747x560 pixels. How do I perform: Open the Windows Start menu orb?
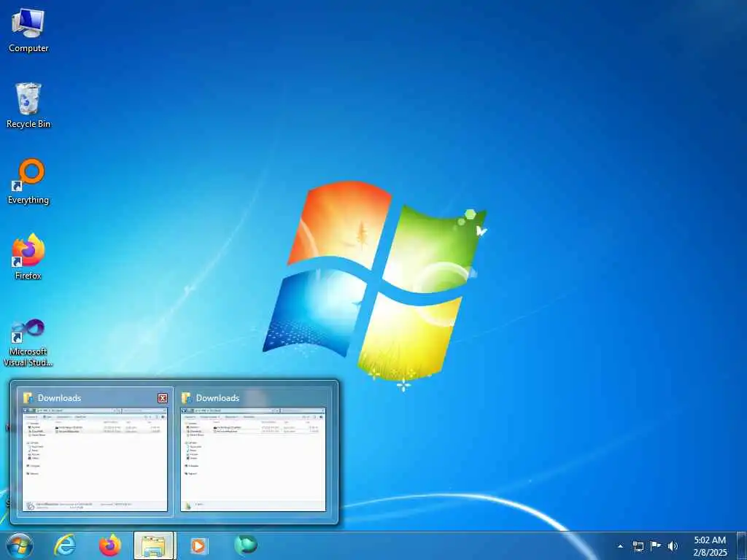click(20, 545)
